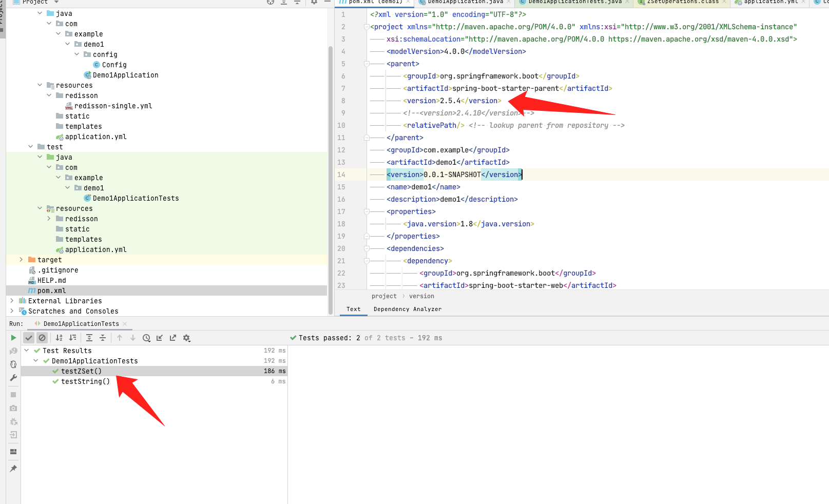Toggle Sort Alphabetically in the test toolbar
Screen dimensions: 829x504
tap(59, 338)
